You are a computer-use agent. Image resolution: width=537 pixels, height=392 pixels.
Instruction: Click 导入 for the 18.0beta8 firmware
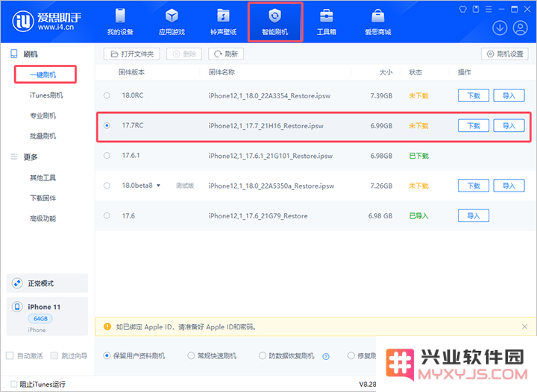[x=509, y=186]
